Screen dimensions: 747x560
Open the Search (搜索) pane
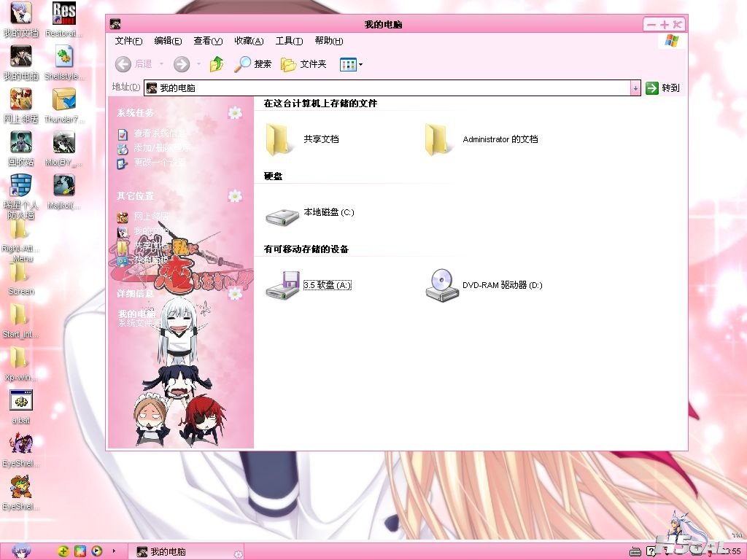pyautogui.click(x=252, y=64)
